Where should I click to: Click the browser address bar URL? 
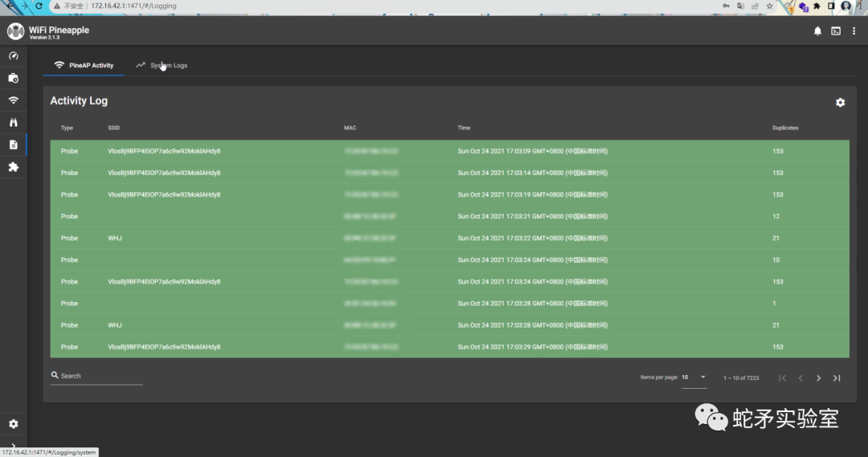(x=133, y=6)
